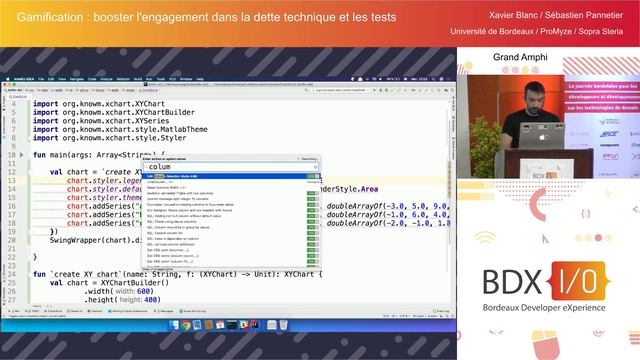Click the .width( width: 600) code line

[119, 291]
